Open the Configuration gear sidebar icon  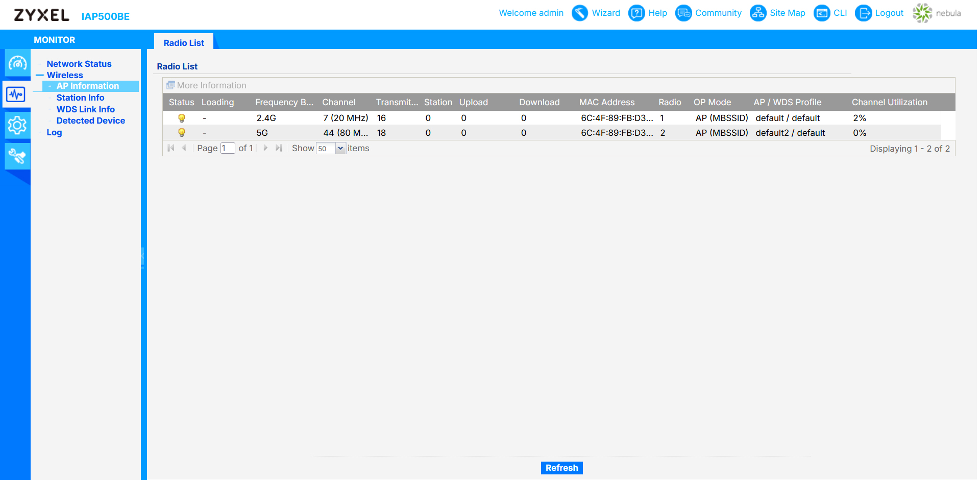[17, 125]
